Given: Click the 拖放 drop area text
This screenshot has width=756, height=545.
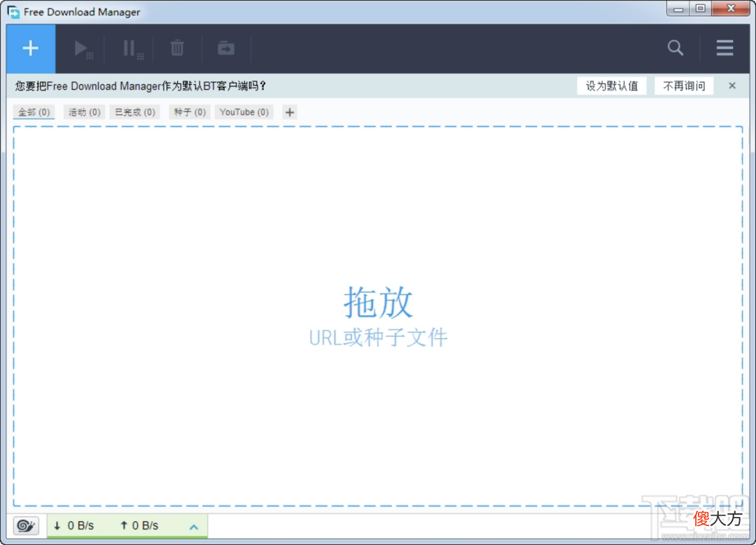Looking at the screenshot, I should point(378,303).
